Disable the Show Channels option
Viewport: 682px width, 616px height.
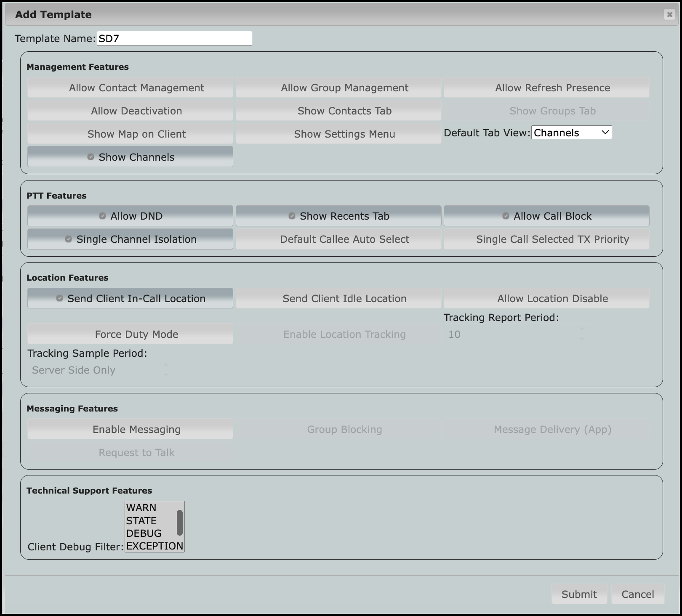pyautogui.click(x=130, y=157)
